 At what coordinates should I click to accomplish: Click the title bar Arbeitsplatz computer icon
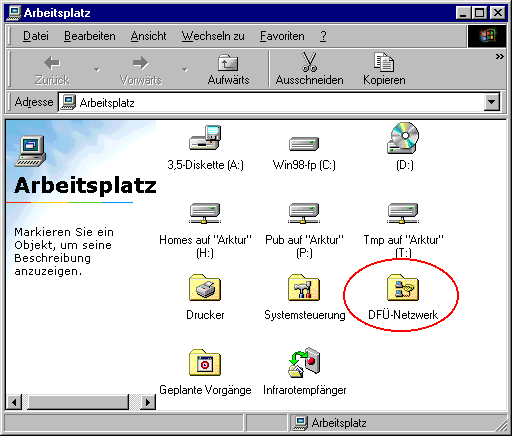click(x=14, y=13)
